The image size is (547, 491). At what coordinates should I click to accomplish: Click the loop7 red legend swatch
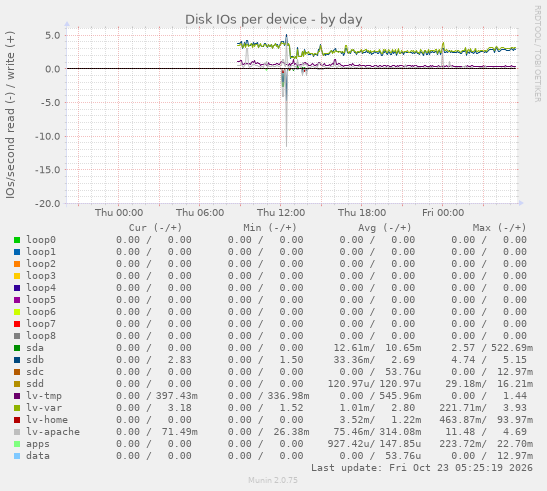tap(17, 324)
